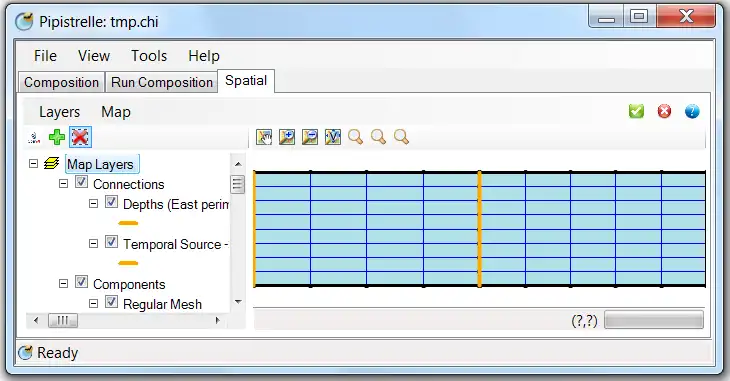This screenshot has height=381, width=730.
Task: Click the first plain magnifier icon
Action: [x=355, y=137]
